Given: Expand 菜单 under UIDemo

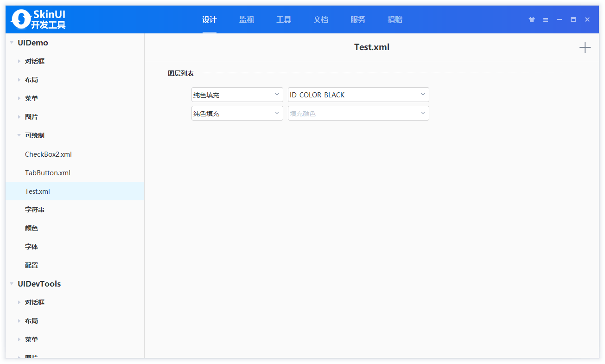Looking at the screenshot, I should [x=19, y=98].
